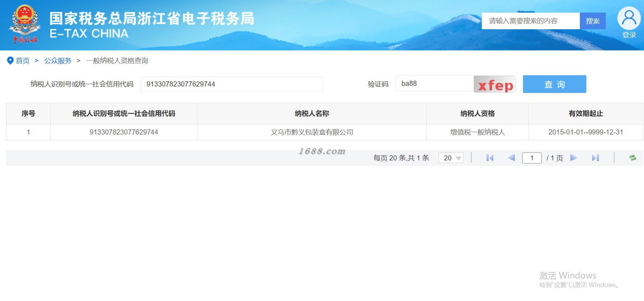Click the user login avatar icon
Viewport: 644px width, 301px height.
click(629, 18)
